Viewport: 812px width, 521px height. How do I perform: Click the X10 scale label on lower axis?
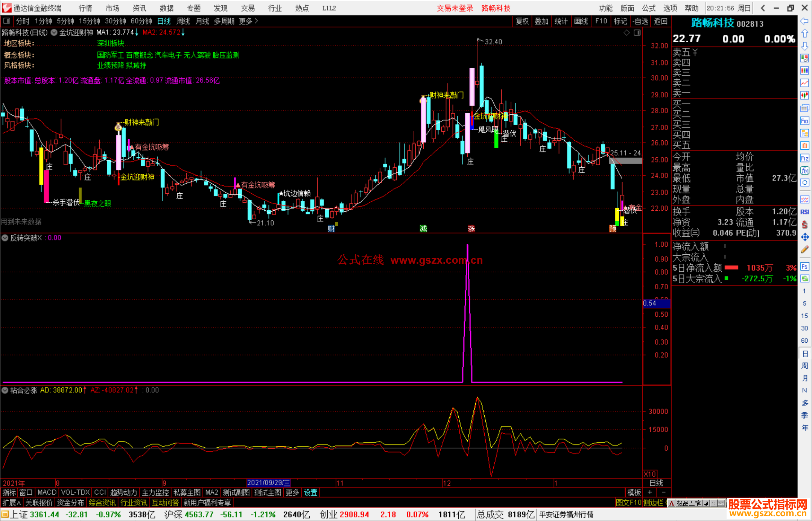[650, 474]
